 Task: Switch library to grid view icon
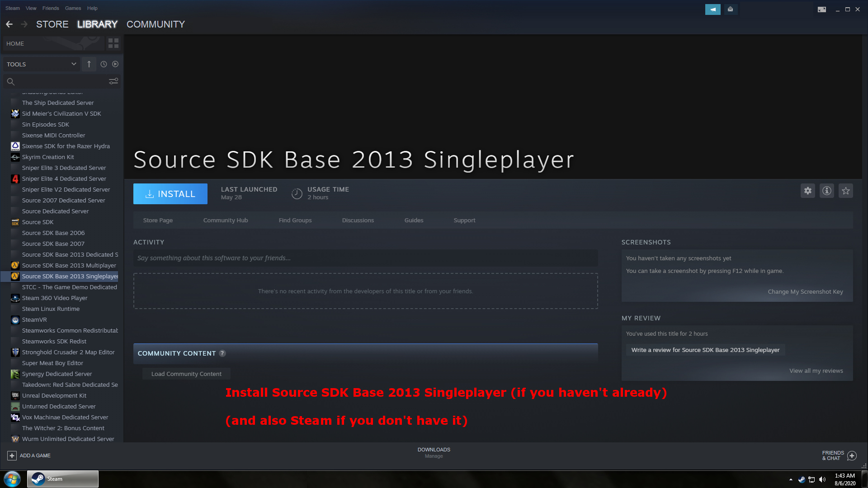pyautogui.click(x=113, y=43)
